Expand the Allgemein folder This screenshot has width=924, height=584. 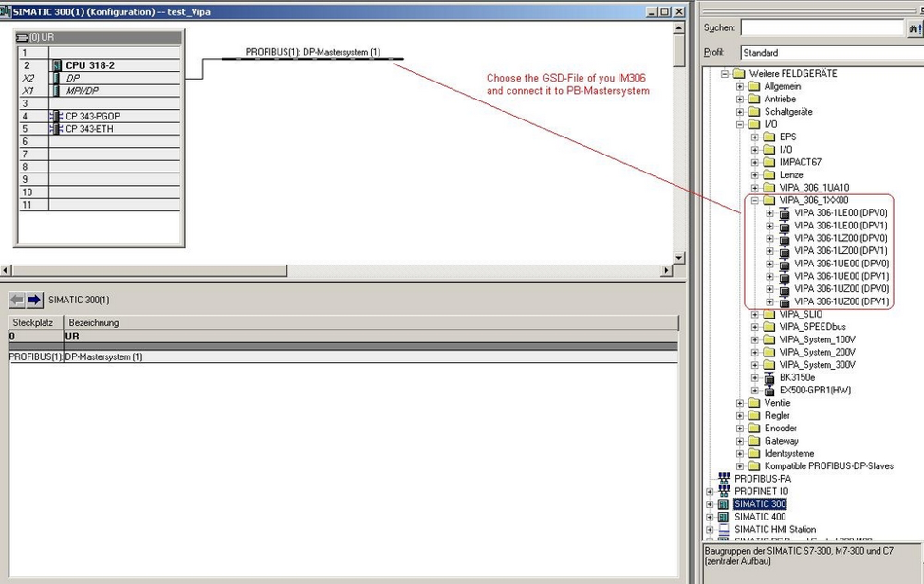[740, 86]
